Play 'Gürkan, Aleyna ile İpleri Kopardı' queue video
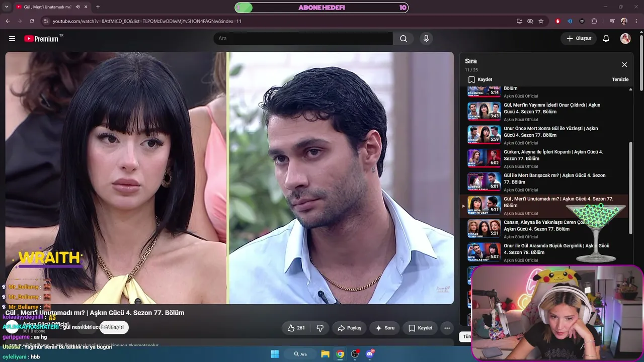The image size is (644, 362). pos(545,158)
